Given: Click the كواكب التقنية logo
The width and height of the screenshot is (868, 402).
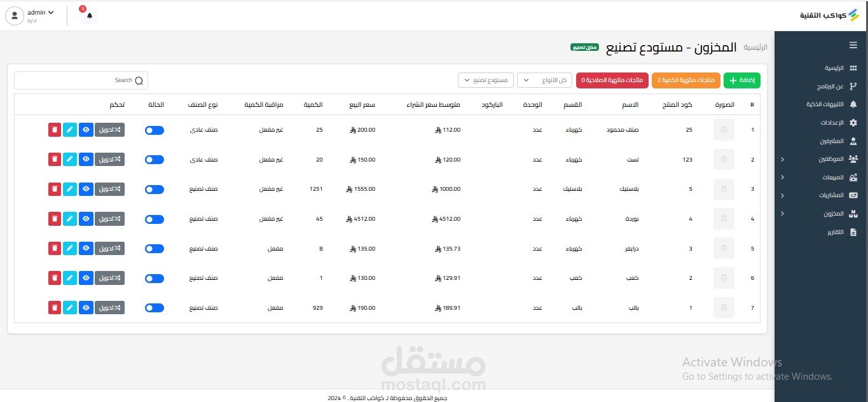Looking at the screenshot, I should coord(829,15).
